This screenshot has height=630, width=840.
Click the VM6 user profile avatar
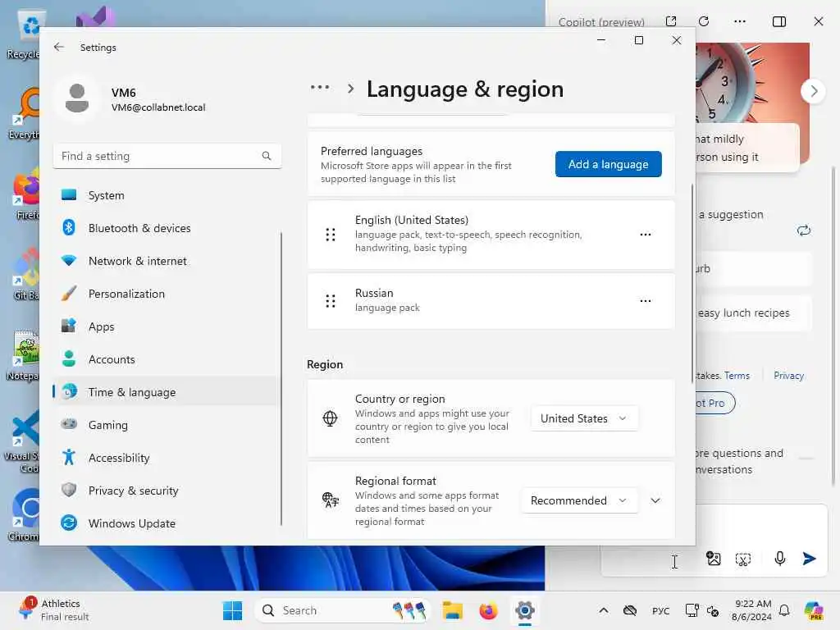click(77, 98)
